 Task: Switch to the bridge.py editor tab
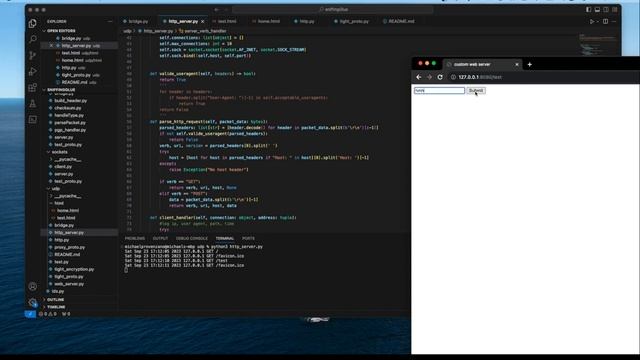[138, 21]
